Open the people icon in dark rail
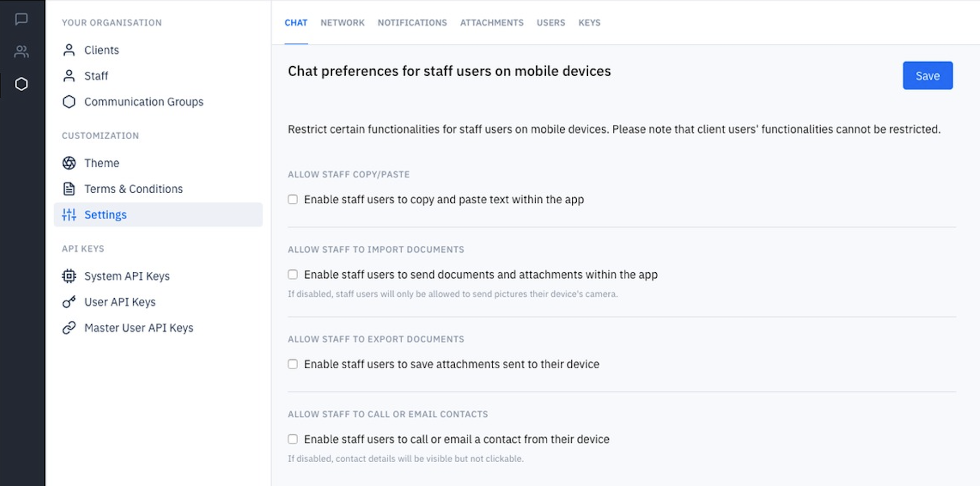This screenshot has width=980, height=486. click(x=21, y=51)
